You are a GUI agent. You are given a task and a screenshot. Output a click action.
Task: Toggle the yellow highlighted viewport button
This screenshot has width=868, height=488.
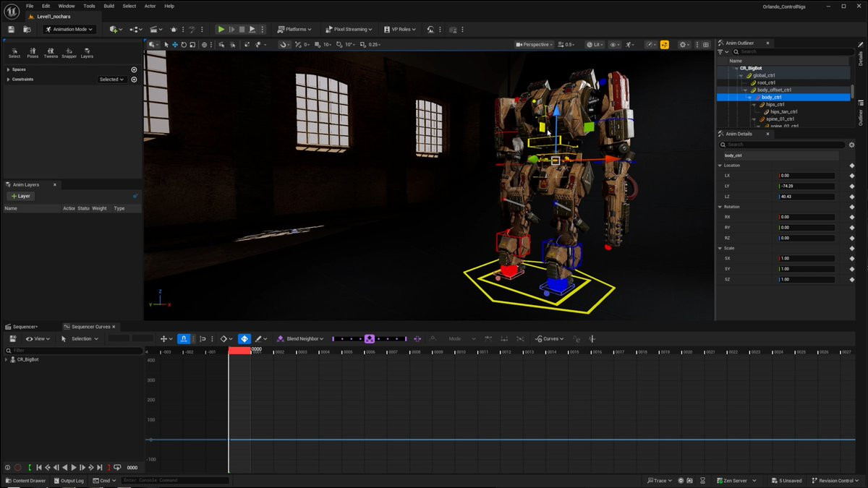tap(665, 45)
